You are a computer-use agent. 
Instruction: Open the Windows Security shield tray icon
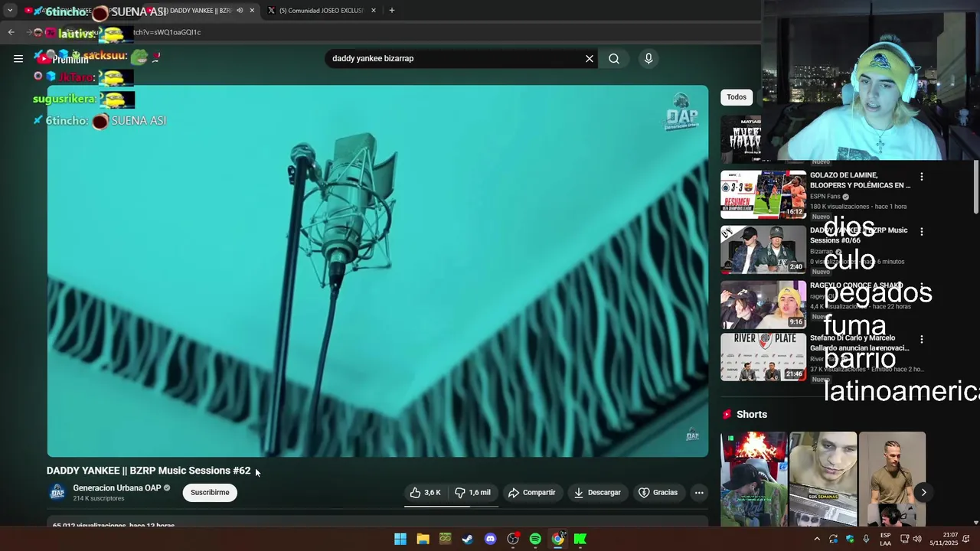coord(850,540)
